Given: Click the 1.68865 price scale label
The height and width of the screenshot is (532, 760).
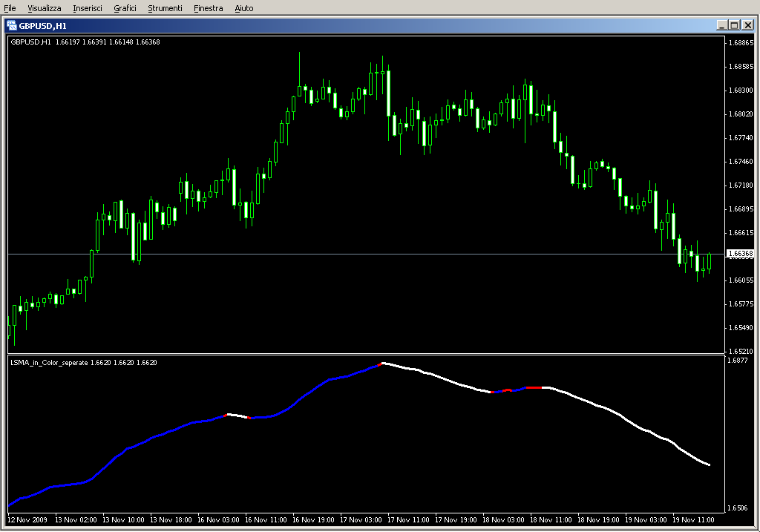Looking at the screenshot, I should [741, 42].
